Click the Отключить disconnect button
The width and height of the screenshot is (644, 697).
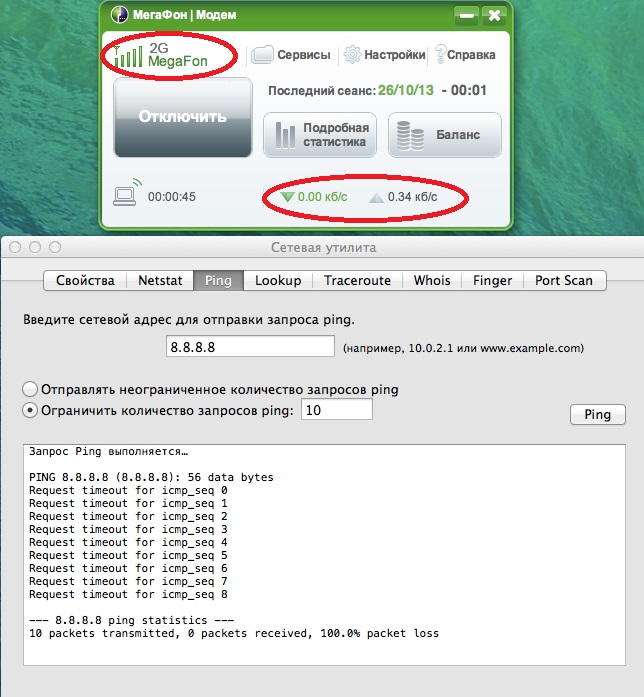[x=183, y=117]
